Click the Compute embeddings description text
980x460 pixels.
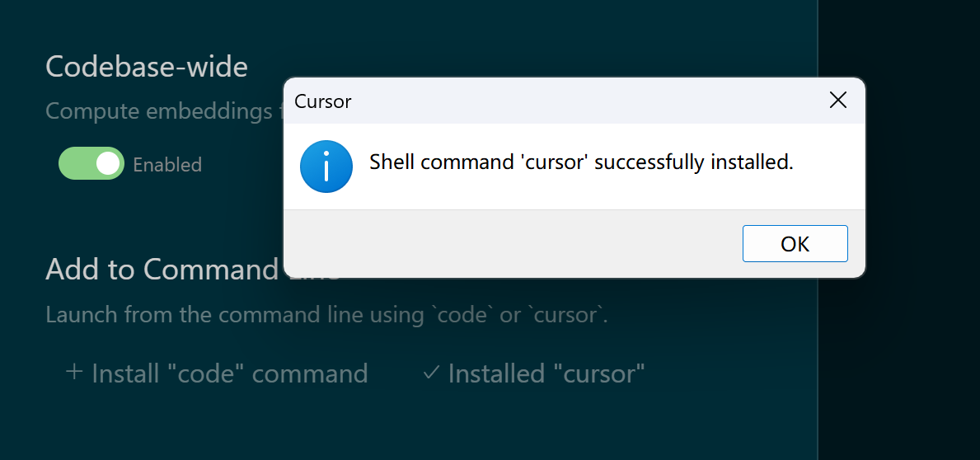point(164,111)
